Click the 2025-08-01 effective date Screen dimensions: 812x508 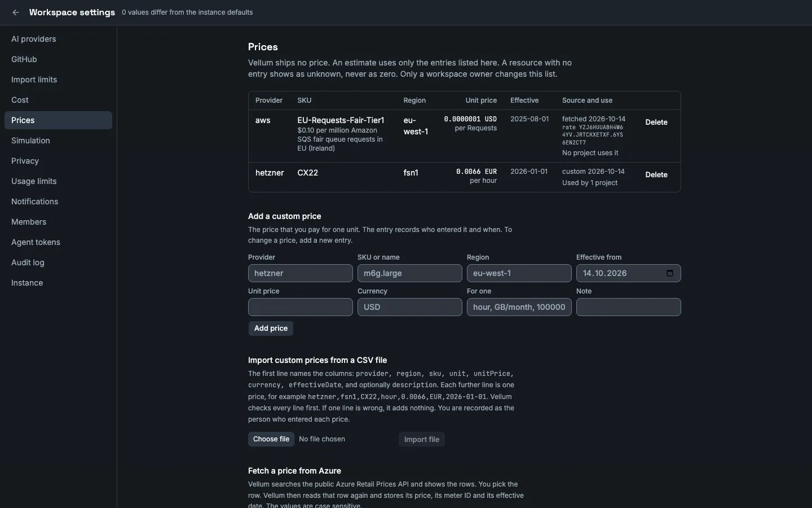click(x=529, y=119)
